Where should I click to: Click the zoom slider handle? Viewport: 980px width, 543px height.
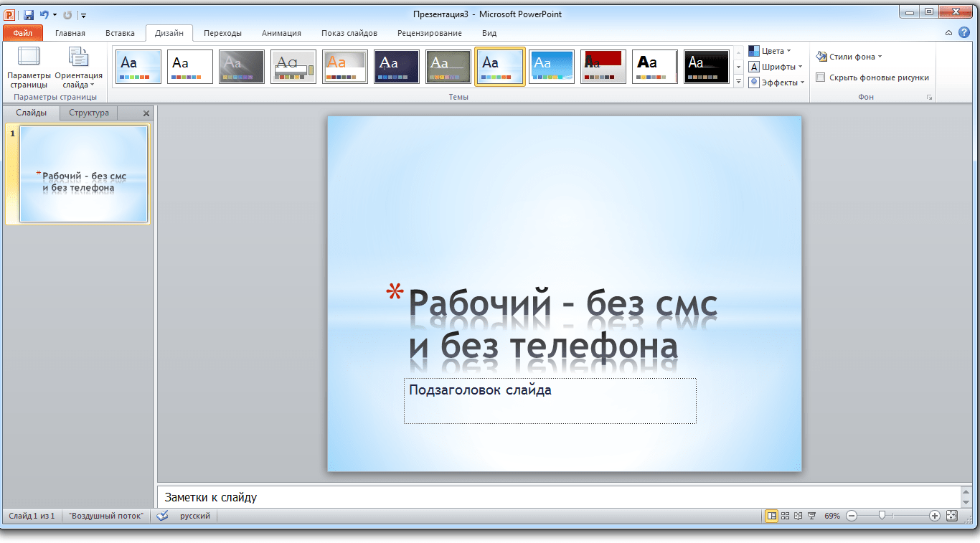882,516
